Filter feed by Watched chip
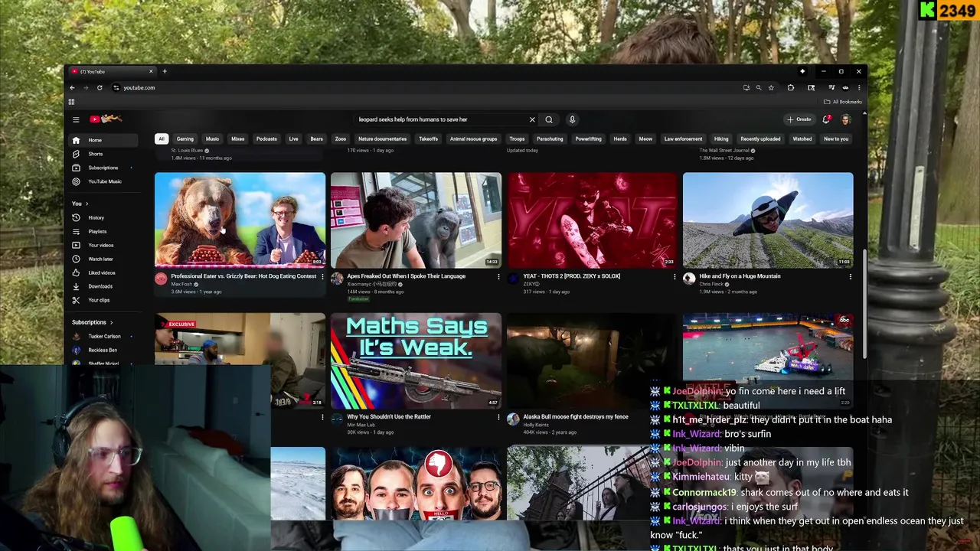Screen dimensions: 980x551 pos(802,139)
